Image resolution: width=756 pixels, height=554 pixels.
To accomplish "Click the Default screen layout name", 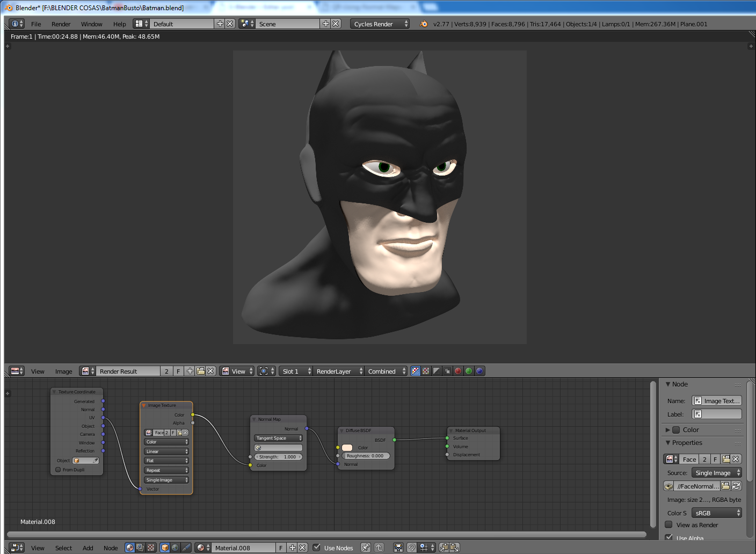I will pyautogui.click(x=181, y=24).
